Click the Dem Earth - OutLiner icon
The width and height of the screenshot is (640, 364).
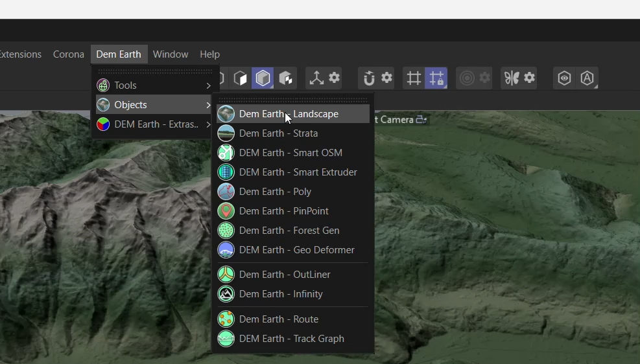coord(226,275)
